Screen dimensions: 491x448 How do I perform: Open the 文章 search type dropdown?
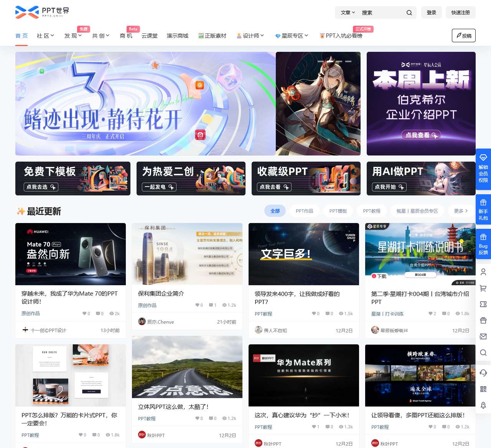point(348,13)
